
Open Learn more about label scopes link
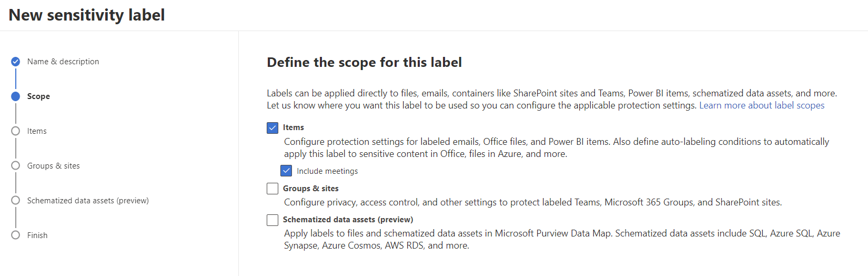point(761,105)
